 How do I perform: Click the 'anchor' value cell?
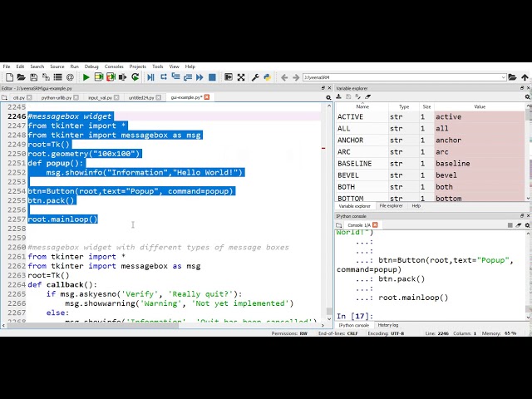[x=480, y=140]
